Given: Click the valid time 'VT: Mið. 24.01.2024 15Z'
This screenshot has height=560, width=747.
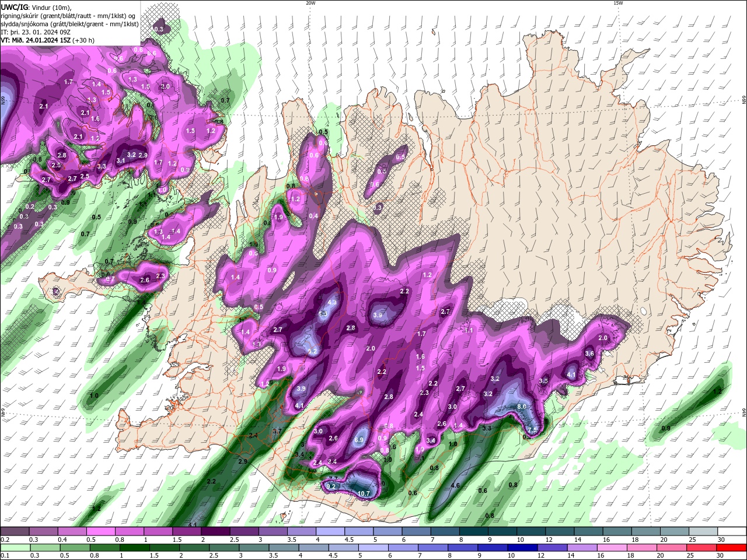Looking at the screenshot, I should click(x=36, y=40).
